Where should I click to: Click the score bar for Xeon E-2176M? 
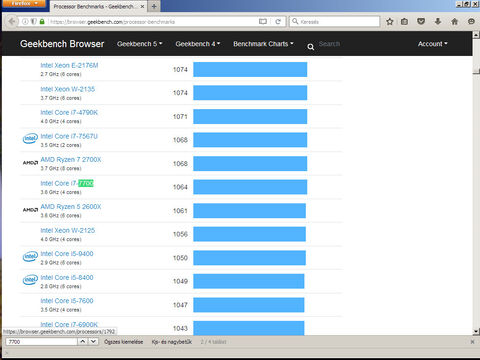click(x=250, y=69)
